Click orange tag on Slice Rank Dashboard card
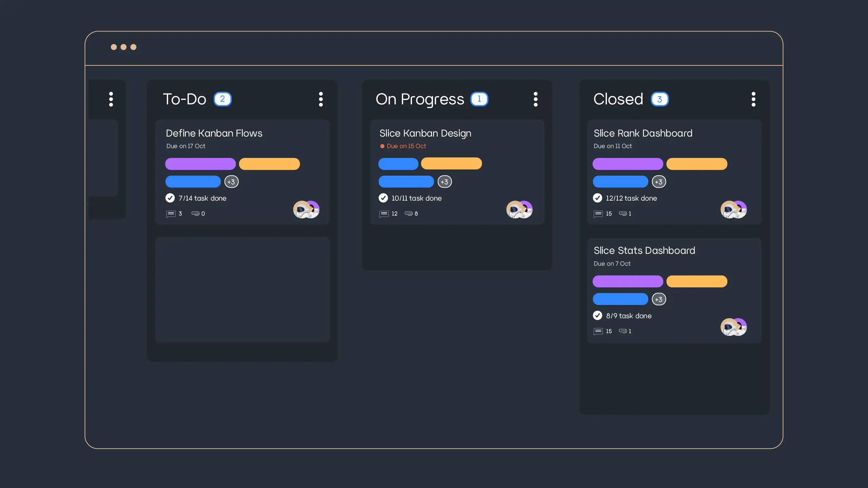Image resolution: width=868 pixels, height=488 pixels. point(697,164)
